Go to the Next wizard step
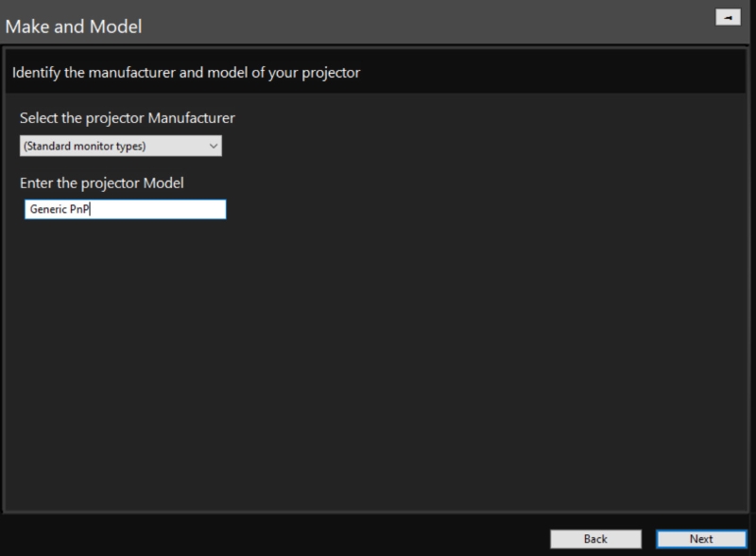 click(x=701, y=539)
